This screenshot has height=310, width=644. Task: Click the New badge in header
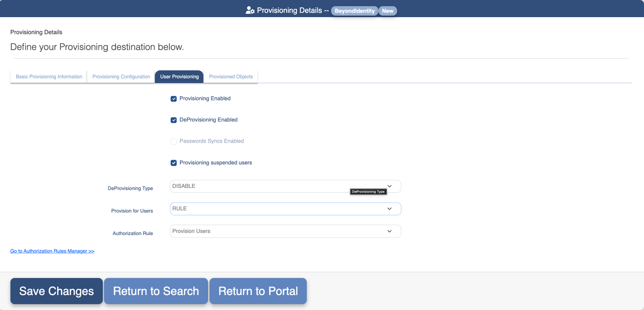click(x=388, y=11)
